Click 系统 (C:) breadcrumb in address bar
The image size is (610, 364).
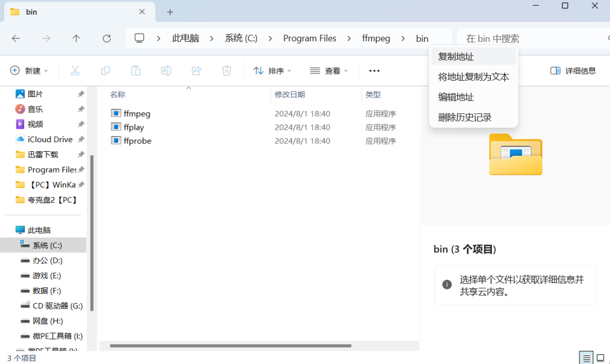(x=241, y=38)
